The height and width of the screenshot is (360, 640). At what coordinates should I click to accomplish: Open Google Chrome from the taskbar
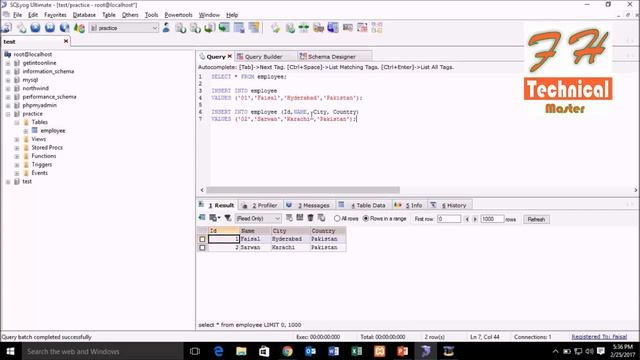[287, 351]
